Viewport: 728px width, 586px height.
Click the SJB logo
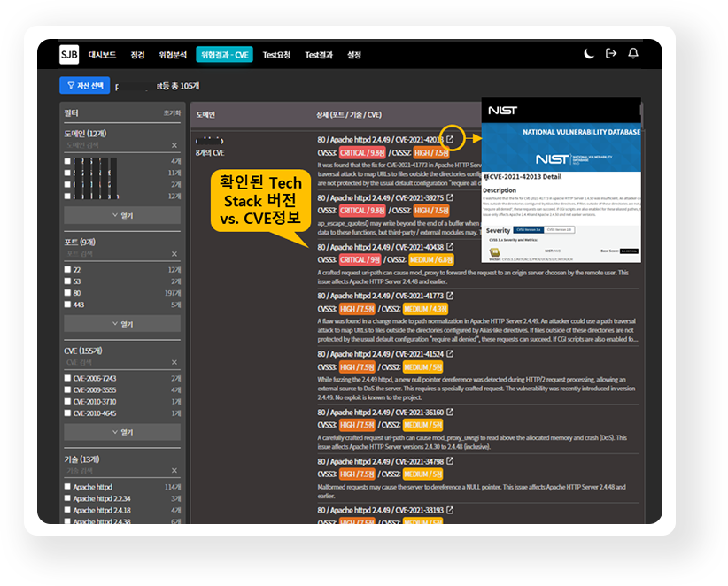(x=69, y=55)
